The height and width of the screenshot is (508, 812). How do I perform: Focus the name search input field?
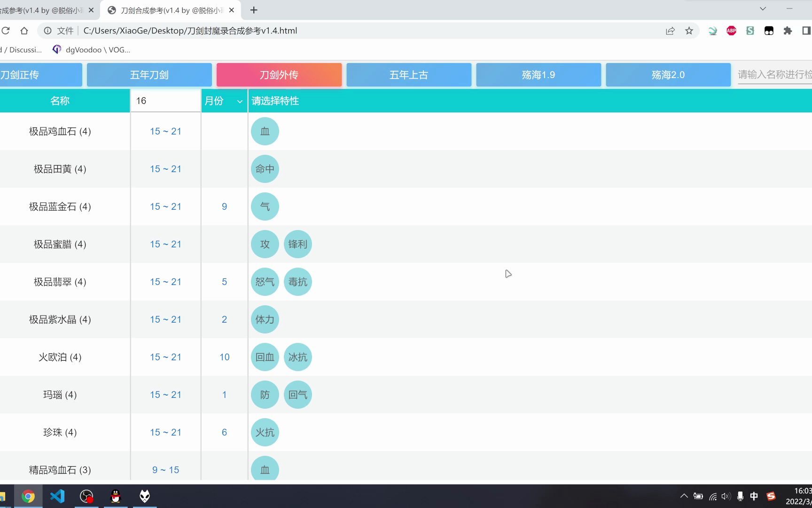[x=774, y=75]
